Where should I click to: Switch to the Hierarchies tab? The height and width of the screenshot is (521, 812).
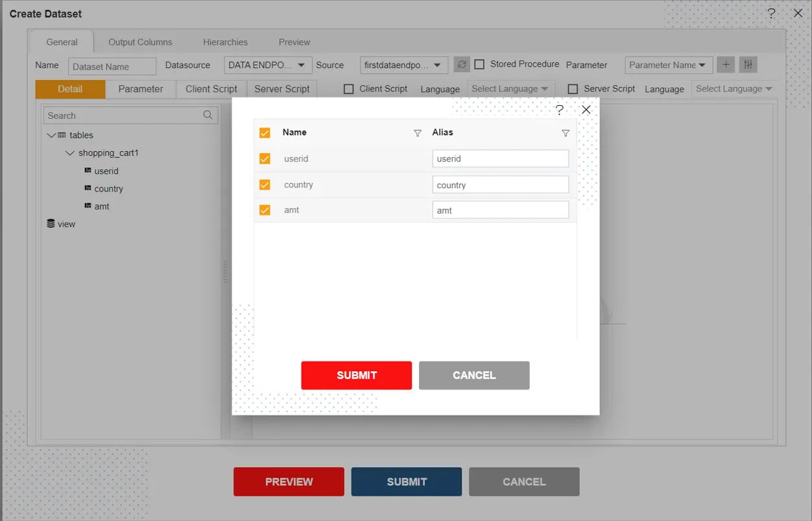[x=225, y=42]
